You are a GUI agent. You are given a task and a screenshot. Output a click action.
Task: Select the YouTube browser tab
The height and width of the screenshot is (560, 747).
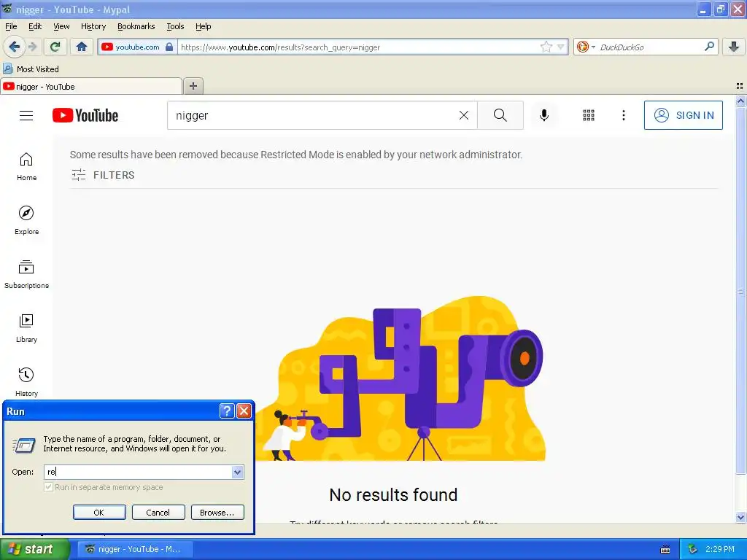point(91,86)
